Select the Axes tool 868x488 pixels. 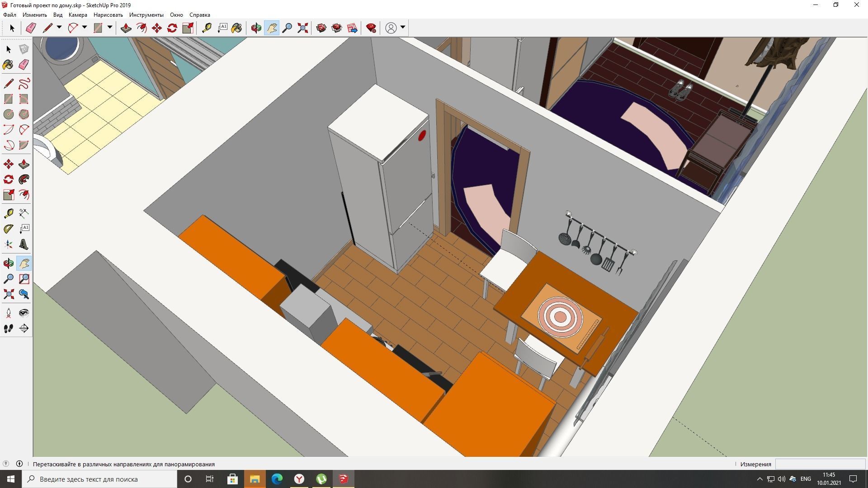point(9,244)
